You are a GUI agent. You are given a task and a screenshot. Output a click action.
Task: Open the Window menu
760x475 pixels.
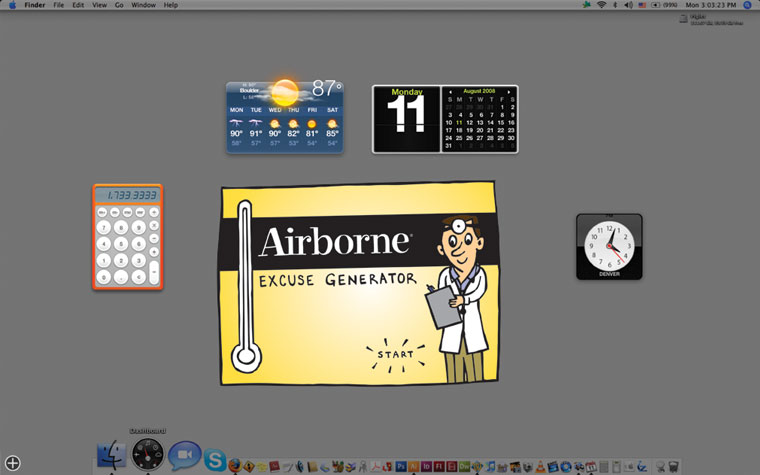click(143, 5)
